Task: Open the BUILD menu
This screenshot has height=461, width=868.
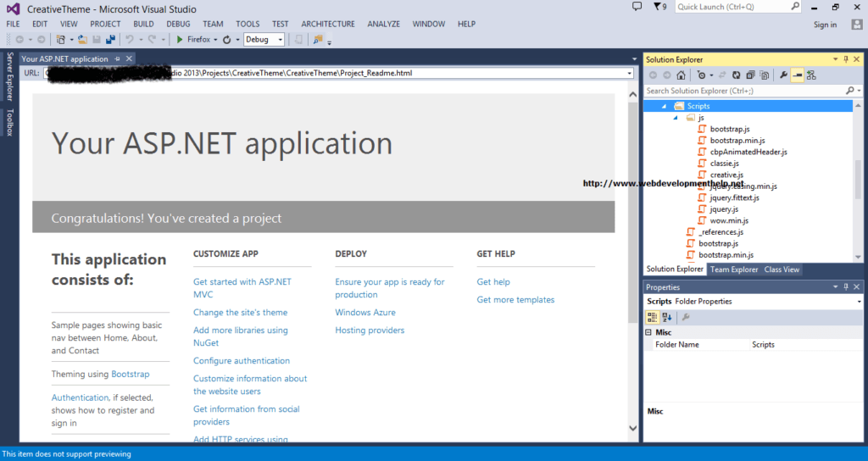Action: [143, 24]
